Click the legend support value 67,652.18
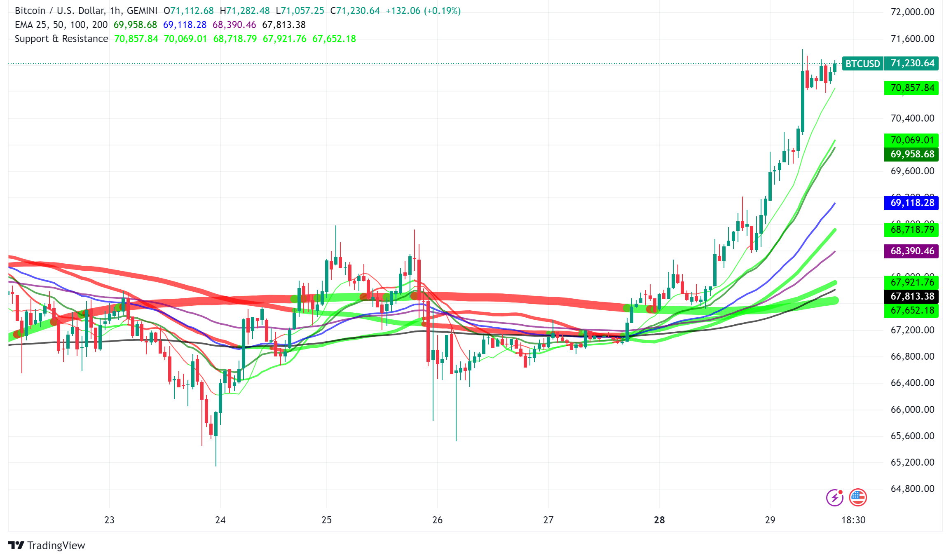 pyautogui.click(x=334, y=39)
